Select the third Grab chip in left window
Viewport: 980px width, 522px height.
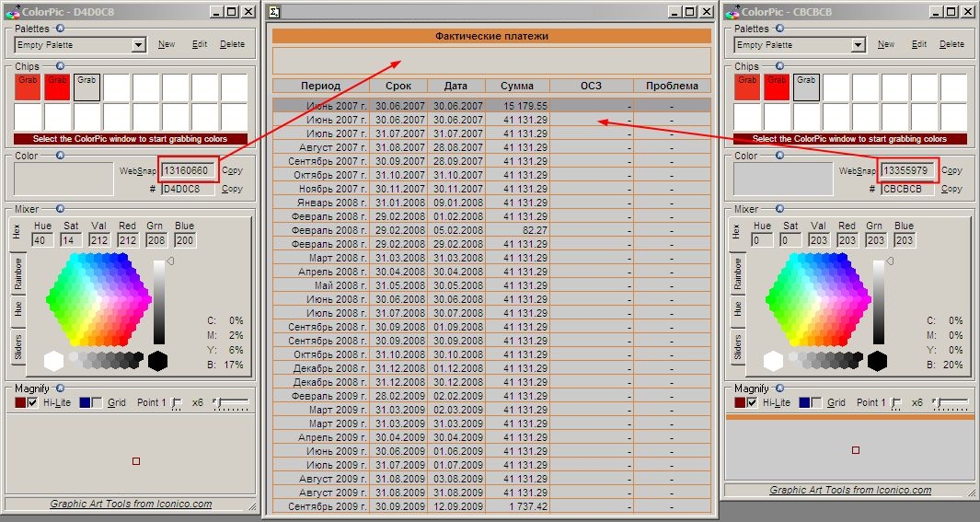point(86,87)
